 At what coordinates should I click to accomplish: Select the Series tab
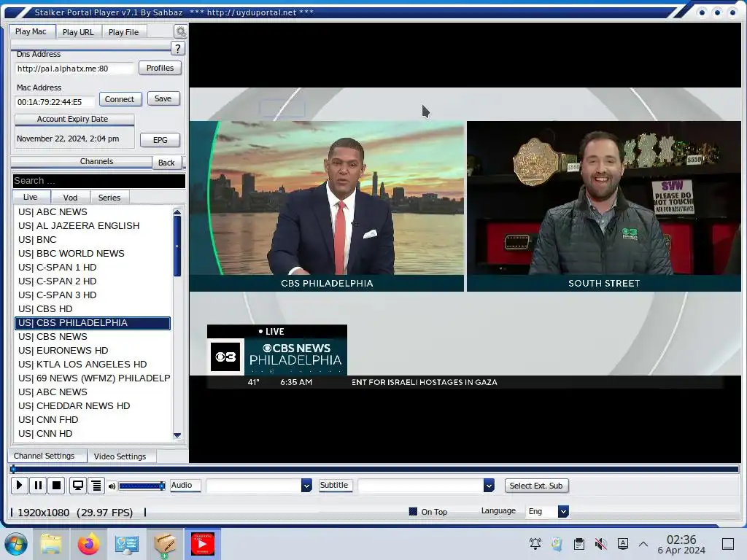point(109,198)
